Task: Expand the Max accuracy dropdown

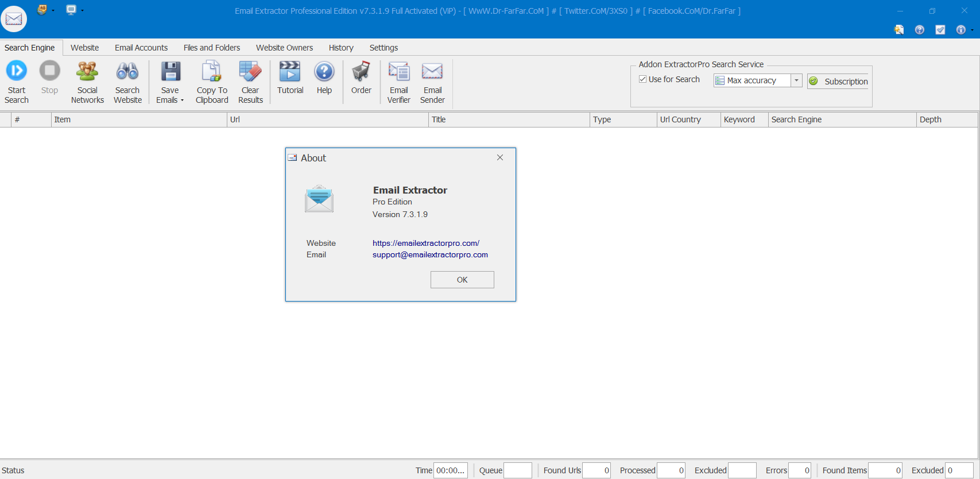Action: [x=796, y=80]
